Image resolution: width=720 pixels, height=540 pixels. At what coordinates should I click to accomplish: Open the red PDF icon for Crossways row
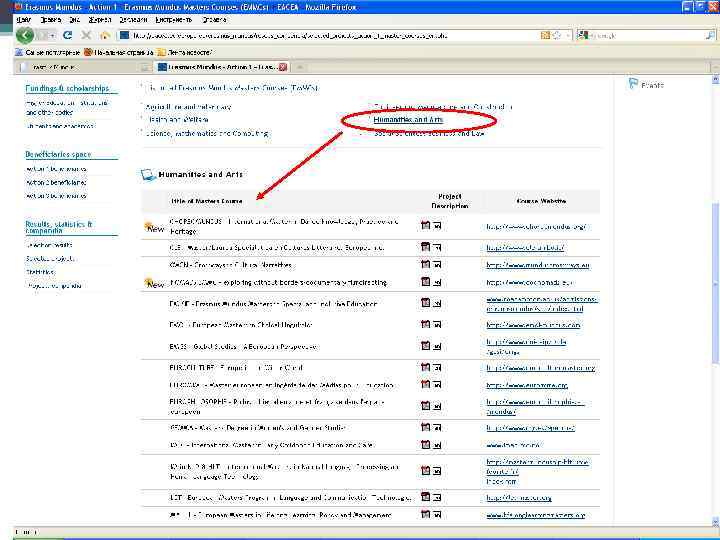(x=425, y=264)
